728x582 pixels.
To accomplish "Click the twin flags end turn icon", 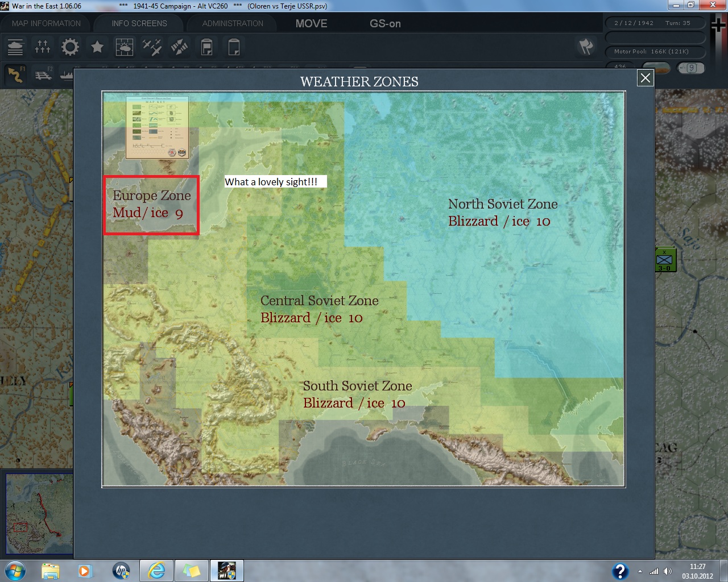I will pyautogui.click(x=586, y=47).
